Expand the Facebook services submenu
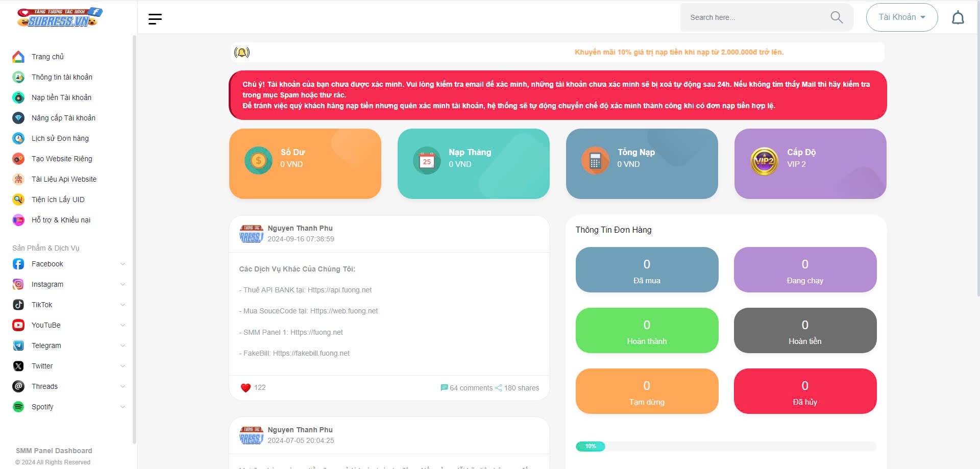 122,264
